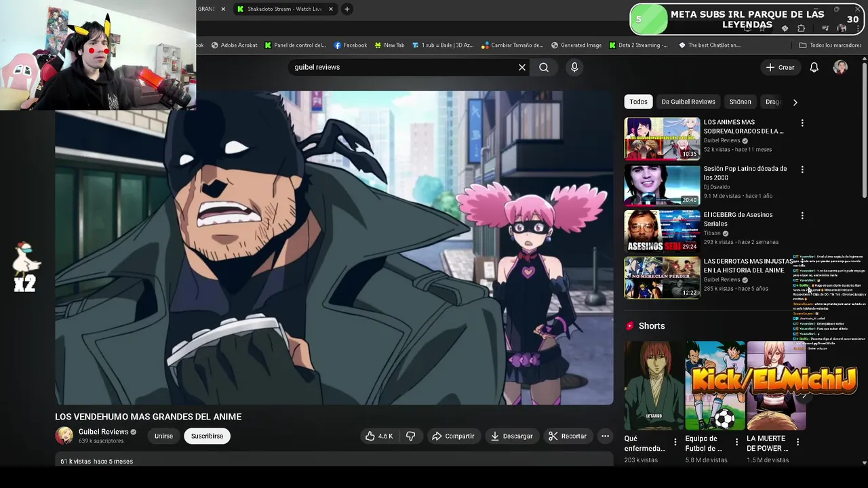Viewport: 868px width, 488px height.
Task: Open more actions menu beside Recortar
Action: click(606, 436)
